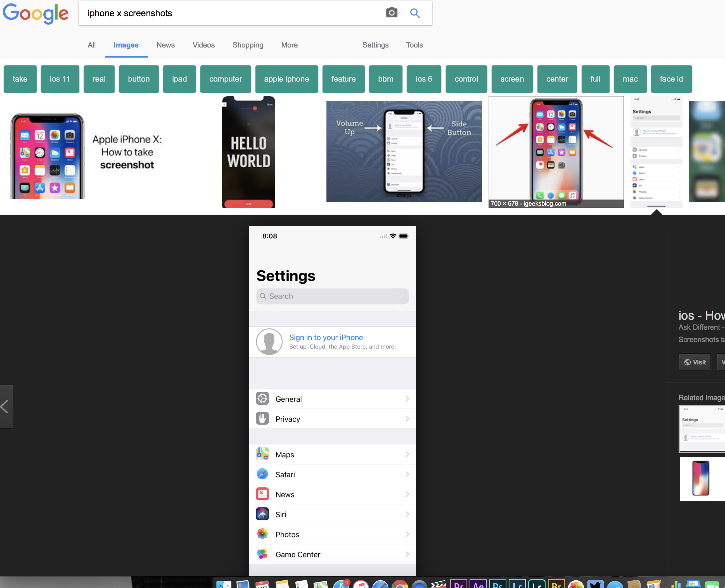Click the Visit button
The height and width of the screenshot is (588, 725).
click(695, 362)
